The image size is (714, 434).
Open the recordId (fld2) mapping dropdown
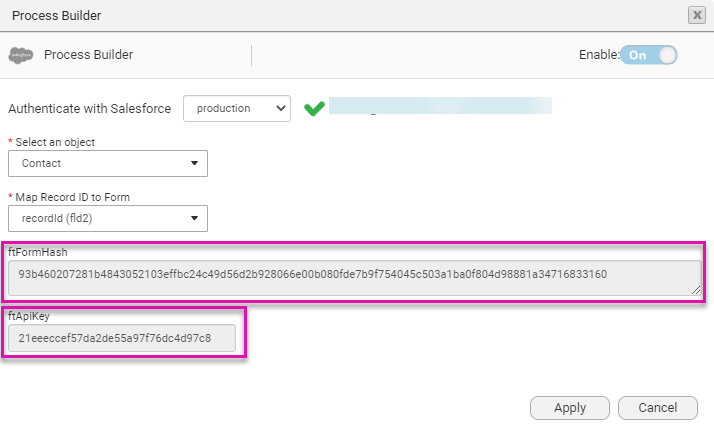click(x=108, y=218)
